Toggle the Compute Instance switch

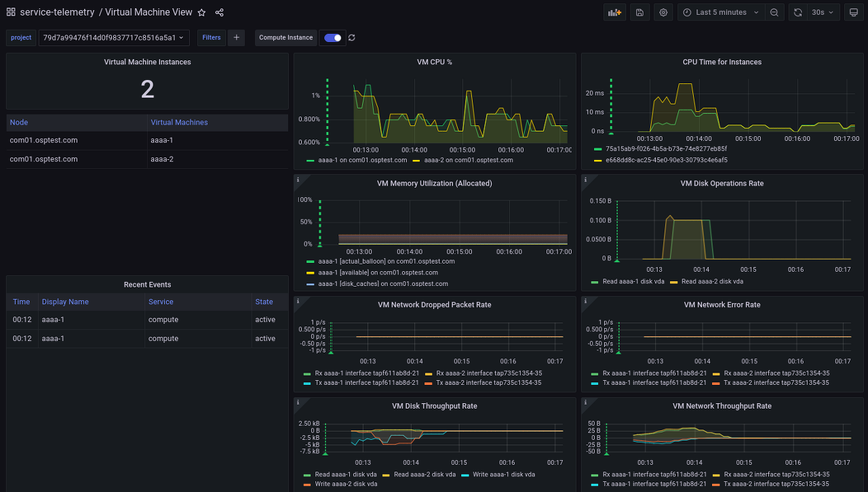tap(332, 38)
